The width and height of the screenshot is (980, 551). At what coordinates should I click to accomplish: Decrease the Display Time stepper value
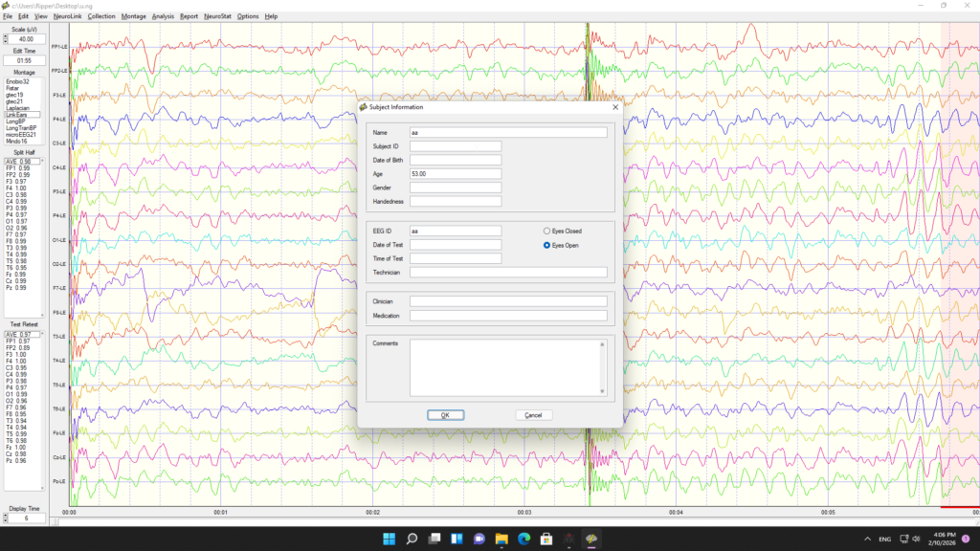coord(6,520)
